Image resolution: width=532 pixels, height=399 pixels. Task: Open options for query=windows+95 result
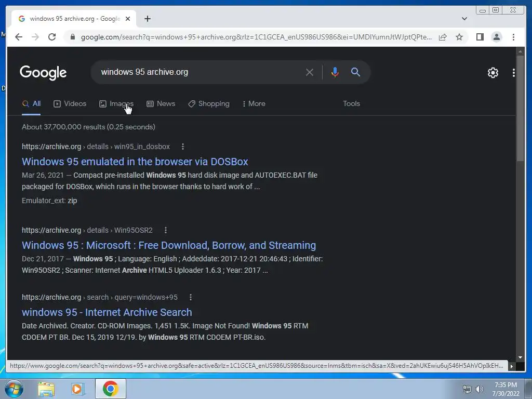pyautogui.click(x=191, y=297)
